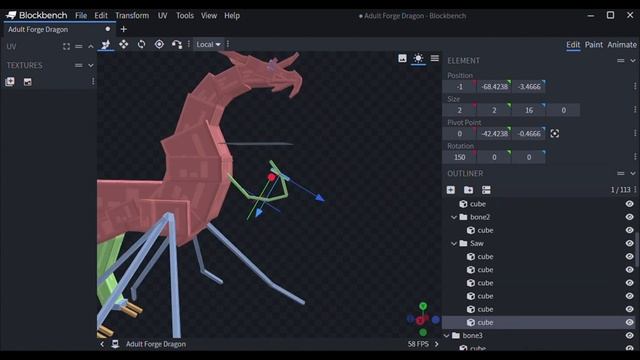
Task: Open the File menu
Action: pyautogui.click(x=81, y=16)
